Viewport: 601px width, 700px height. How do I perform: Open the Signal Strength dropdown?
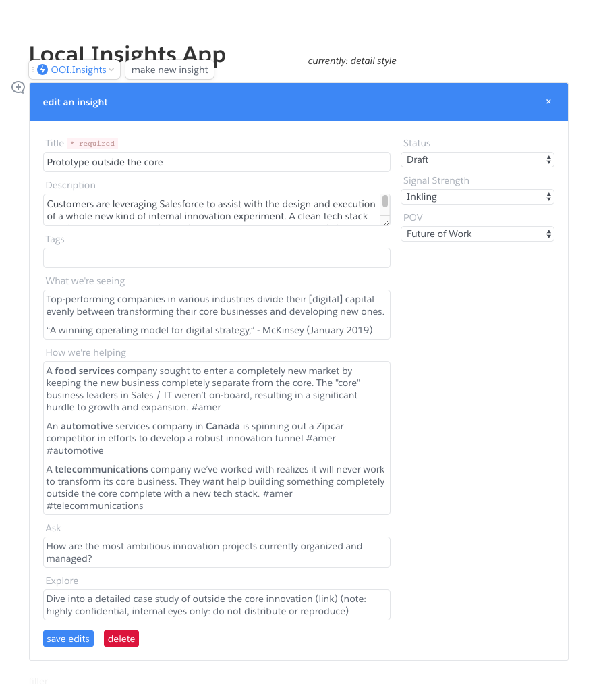[x=477, y=196]
